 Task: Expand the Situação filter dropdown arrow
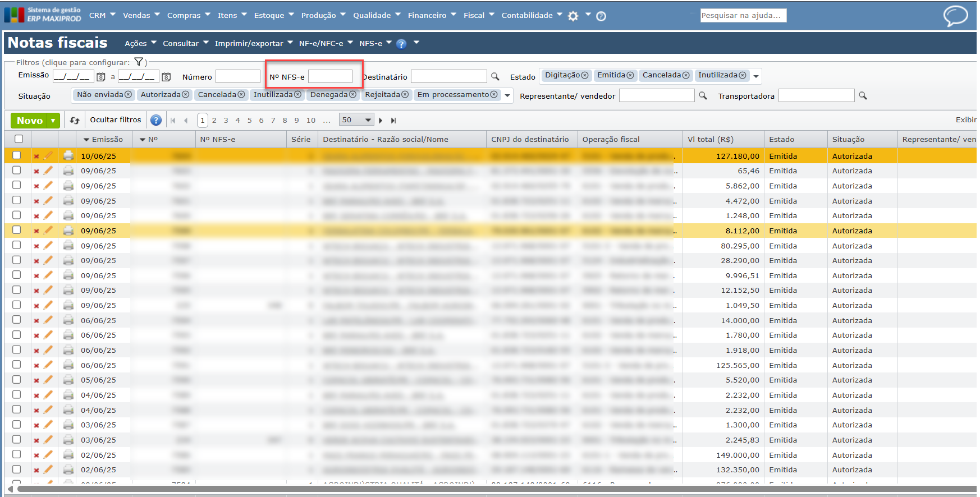pyautogui.click(x=507, y=96)
